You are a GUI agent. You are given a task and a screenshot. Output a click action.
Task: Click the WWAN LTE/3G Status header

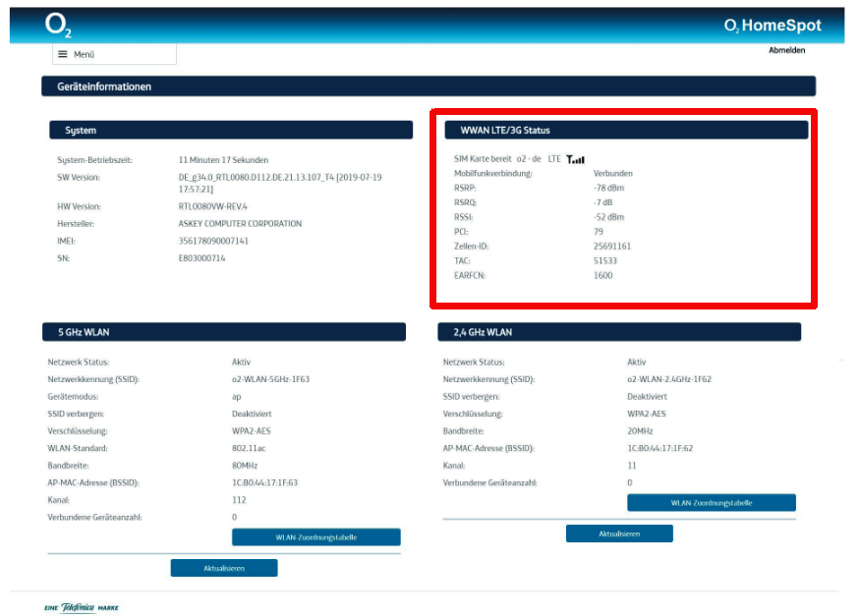click(x=626, y=130)
